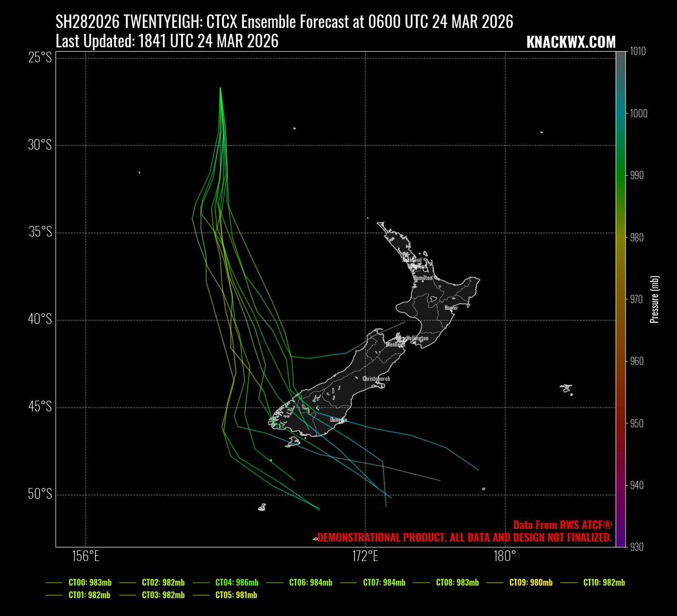Image resolution: width=677 pixels, height=616 pixels.
Task: Click the Dunedin city label
Action: tap(338, 420)
